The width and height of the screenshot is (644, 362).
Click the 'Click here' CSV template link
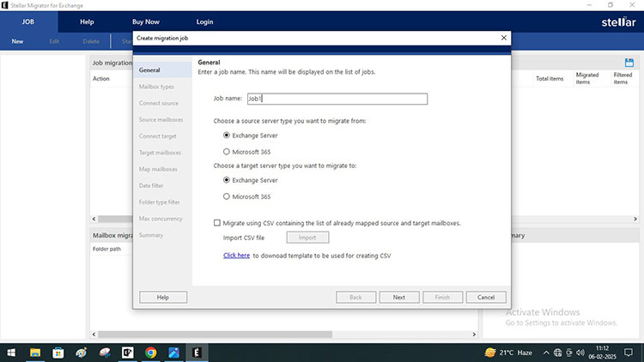(x=236, y=256)
